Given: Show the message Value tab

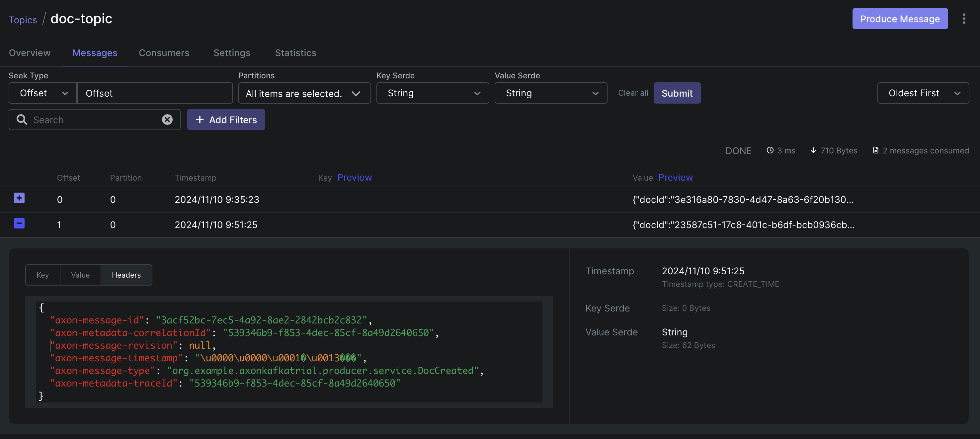Looking at the screenshot, I should coord(80,275).
